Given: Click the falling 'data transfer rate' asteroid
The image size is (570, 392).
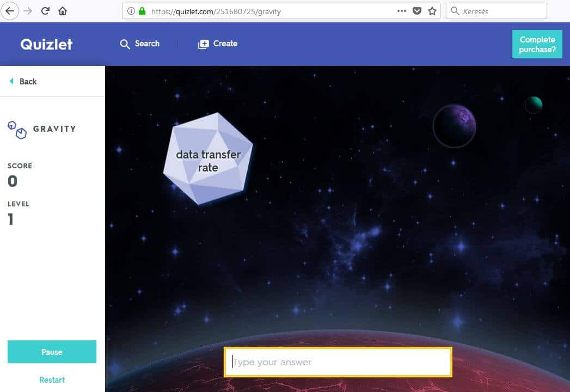Looking at the screenshot, I should pyautogui.click(x=208, y=158).
